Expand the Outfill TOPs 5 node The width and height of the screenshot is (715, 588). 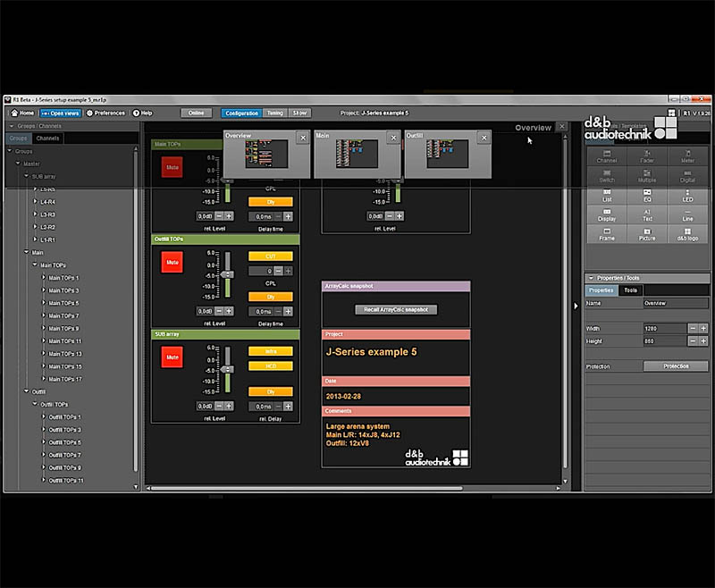pyautogui.click(x=44, y=442)
